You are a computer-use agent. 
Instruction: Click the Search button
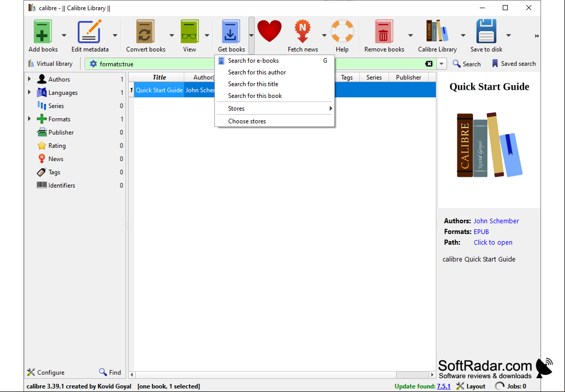coord(466,64)
